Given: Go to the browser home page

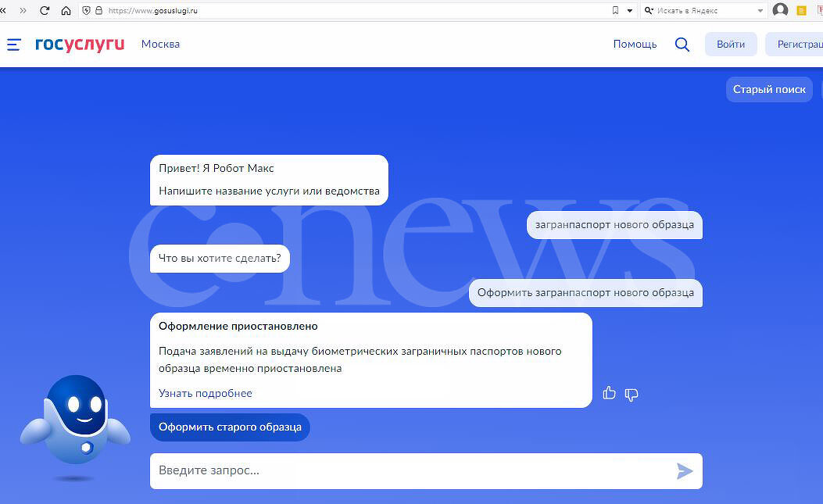Looking at the screenshot, I should (x=66, y=10).
